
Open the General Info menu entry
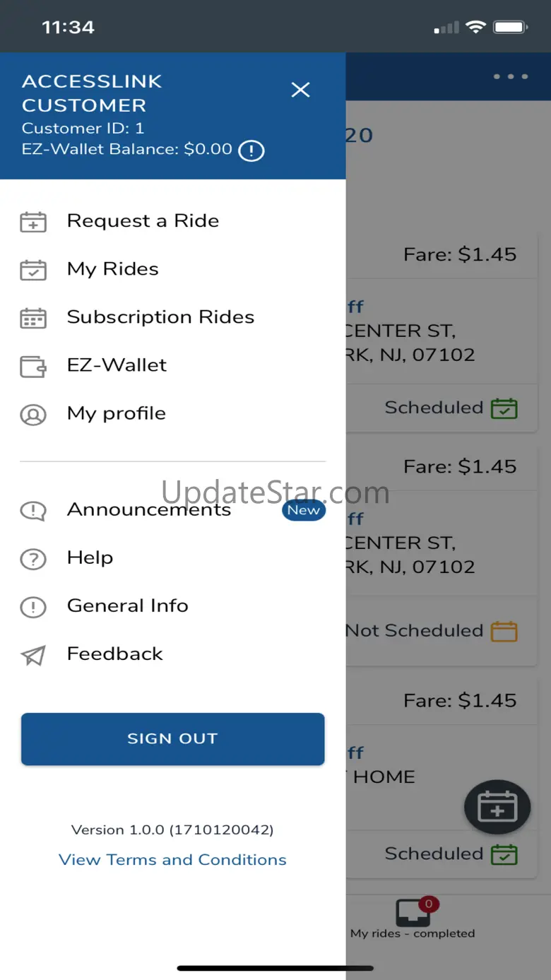(128, 606)
